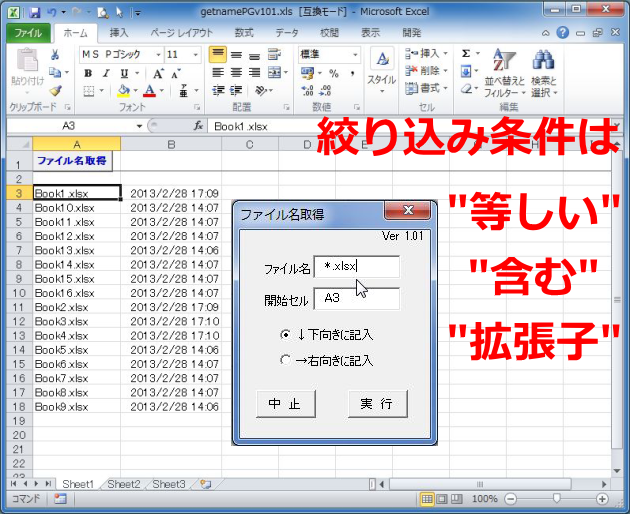The height and width of the screenshot is (514, 630).
Task: Switch to page layout view in status bar
Action: [x=442, y=498]
